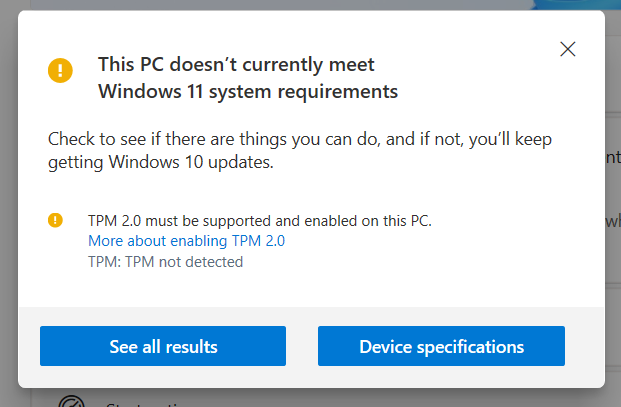
Task: Click the dimmed 'wh' text right of dialog
Action: coord(613,221)
